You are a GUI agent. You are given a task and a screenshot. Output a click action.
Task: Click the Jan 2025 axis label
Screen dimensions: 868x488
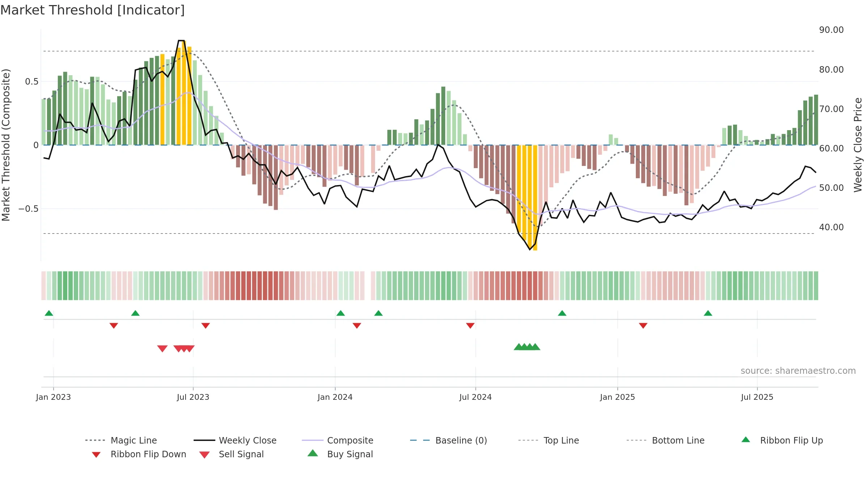click(x=618, y=397)
